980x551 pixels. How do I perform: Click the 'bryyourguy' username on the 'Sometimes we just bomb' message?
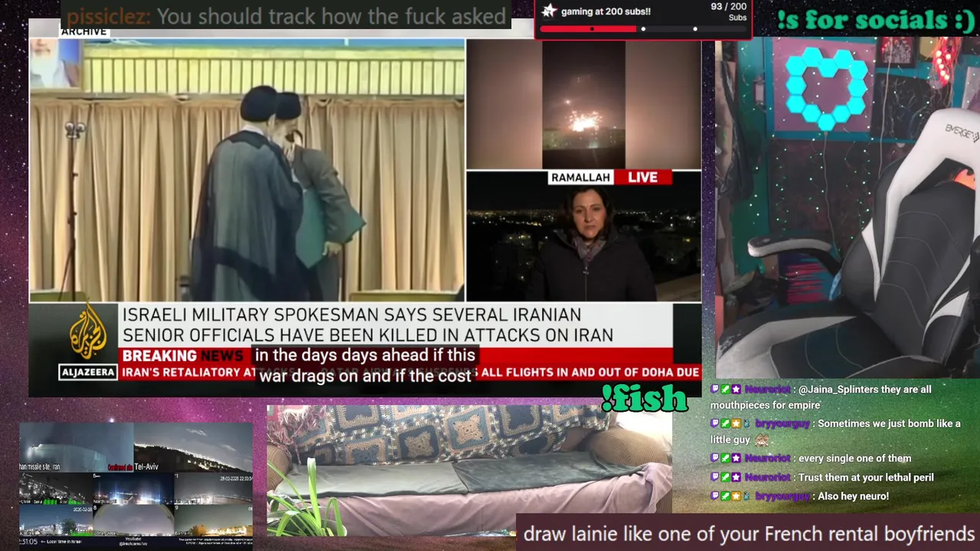click(782, 424)
